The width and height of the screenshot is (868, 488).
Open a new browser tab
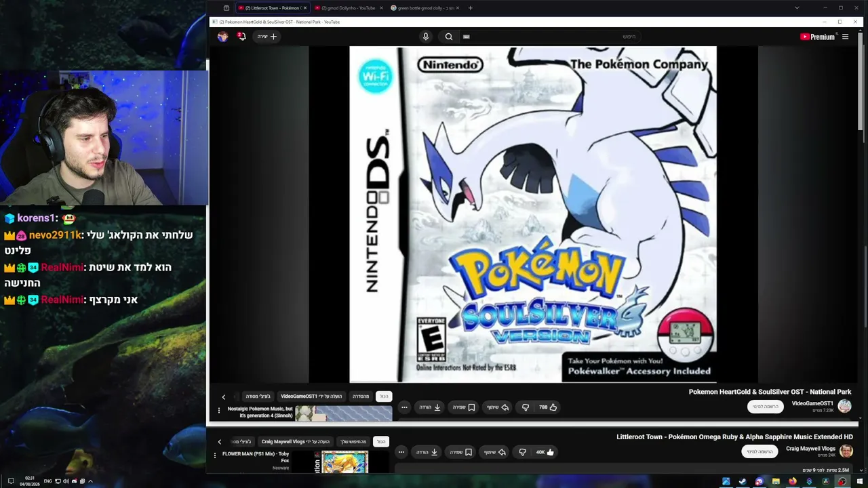[470, 8]
